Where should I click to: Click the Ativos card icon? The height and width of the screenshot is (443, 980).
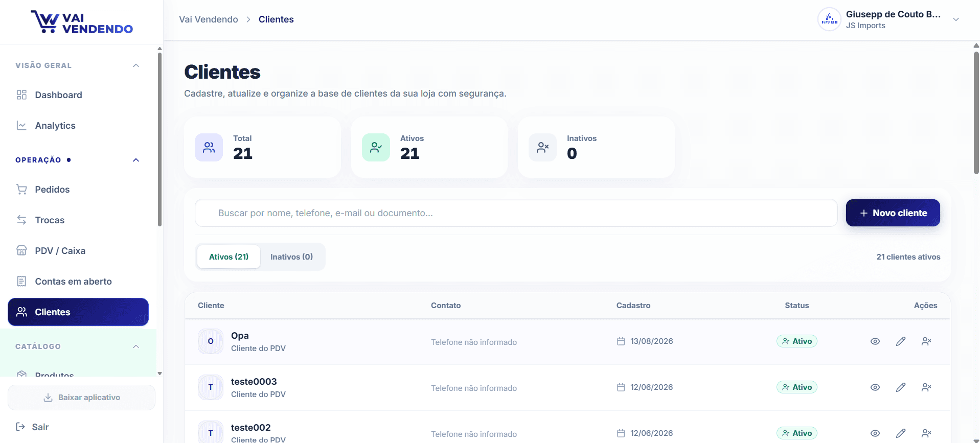pyautogui.click(x=376, y=148)
